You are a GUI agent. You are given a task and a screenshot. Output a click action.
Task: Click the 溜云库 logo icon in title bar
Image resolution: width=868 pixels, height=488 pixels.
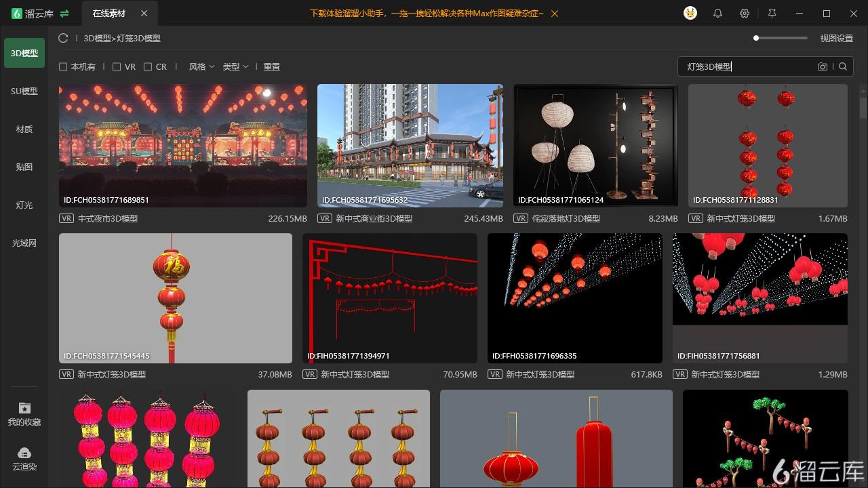[x=17, y=14]
